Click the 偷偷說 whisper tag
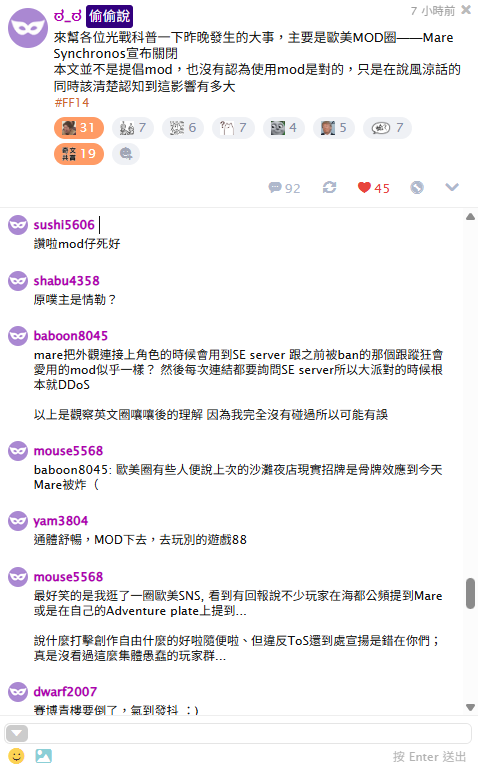Screen dimensions: 478x775 pyautogui.click(x=110, y=16)
